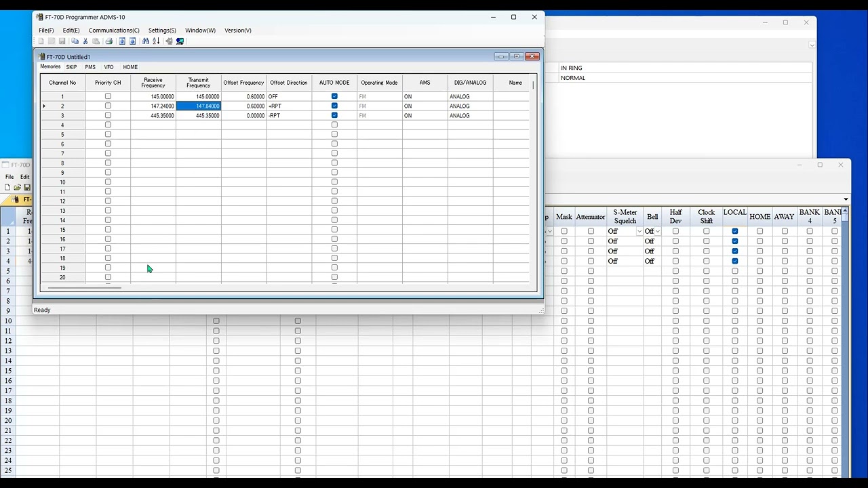Switch to the PMS tab
The width and height of the screenshot is (868, 488).
pyautogui.click(x=90, y=67)
